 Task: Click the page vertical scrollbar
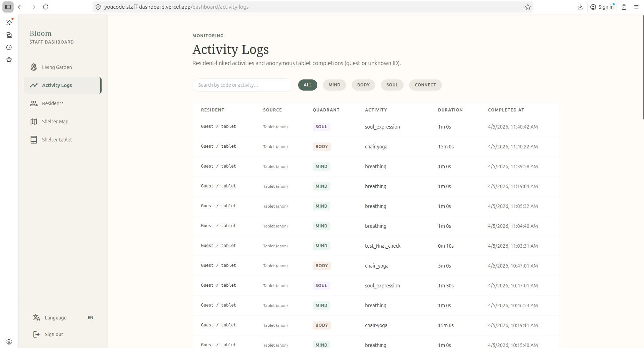pyautogui.click(x=643, y=67)
